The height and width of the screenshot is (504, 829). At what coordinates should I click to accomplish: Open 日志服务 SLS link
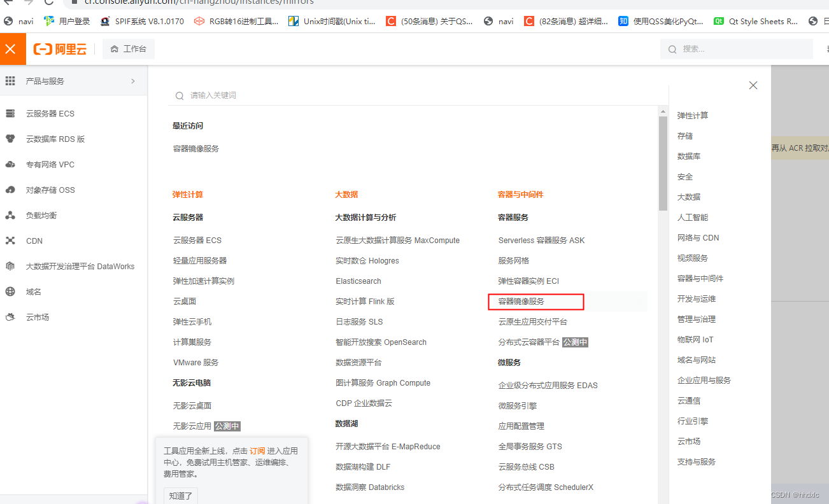coord(359,322)
